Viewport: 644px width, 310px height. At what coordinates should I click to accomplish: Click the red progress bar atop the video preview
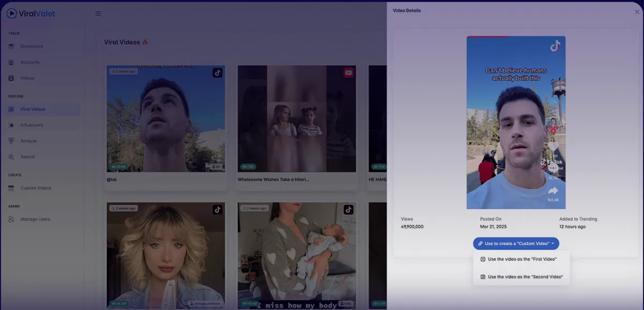pos(488,37)
